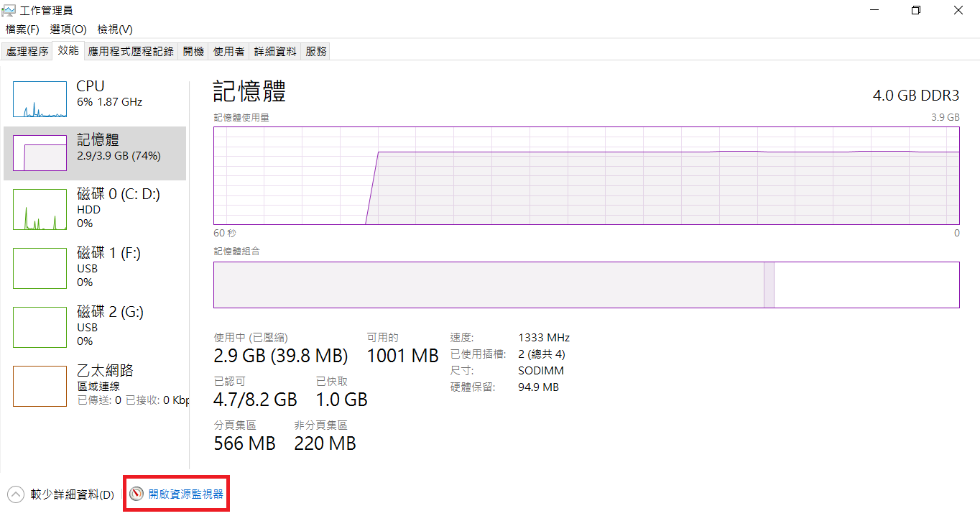Select the CPU usage mini graph thumbnail
The width and height of the screenshot is (980, 516).
pyautogui.click(x=40, y=99)
